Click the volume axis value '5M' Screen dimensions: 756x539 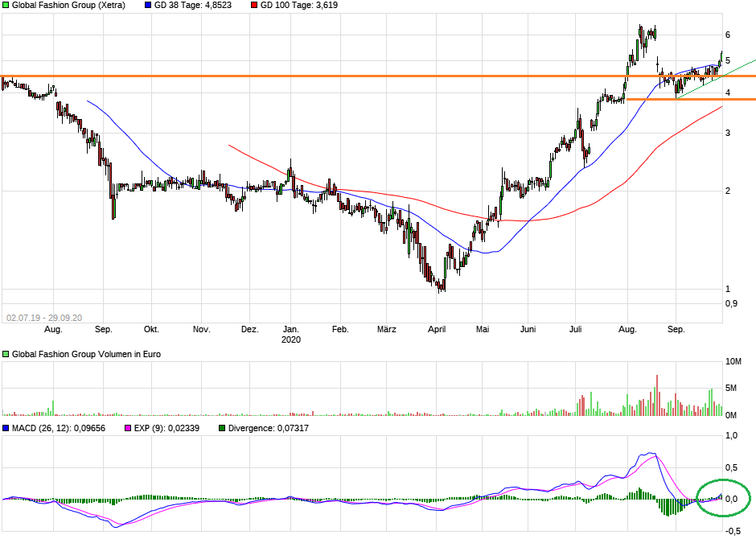731,388
